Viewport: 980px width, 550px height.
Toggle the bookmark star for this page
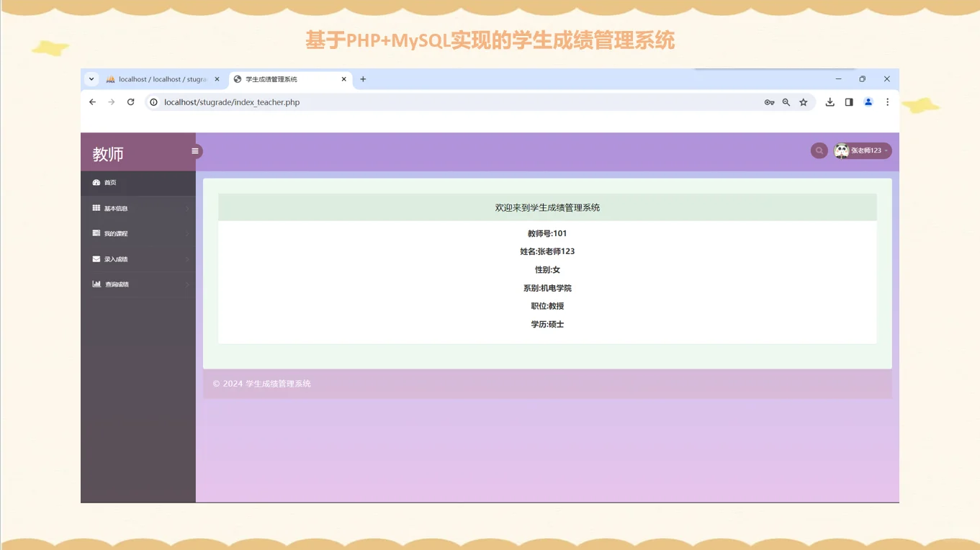pos(803,102)
